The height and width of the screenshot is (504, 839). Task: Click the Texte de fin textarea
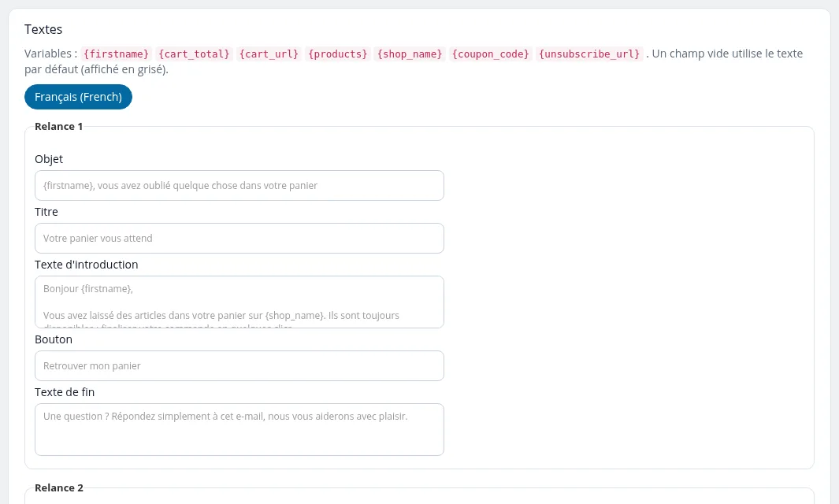239,430
